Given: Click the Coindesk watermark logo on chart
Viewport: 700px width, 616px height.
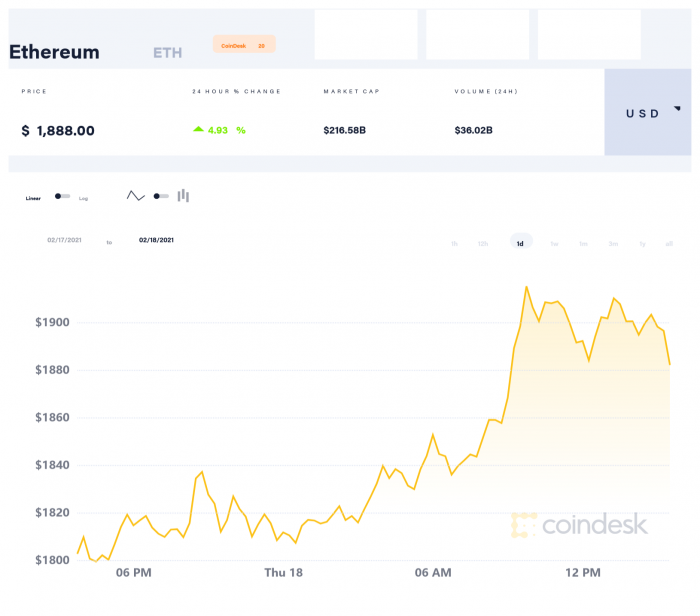Looking at the screenshot, I should [579, 524].
